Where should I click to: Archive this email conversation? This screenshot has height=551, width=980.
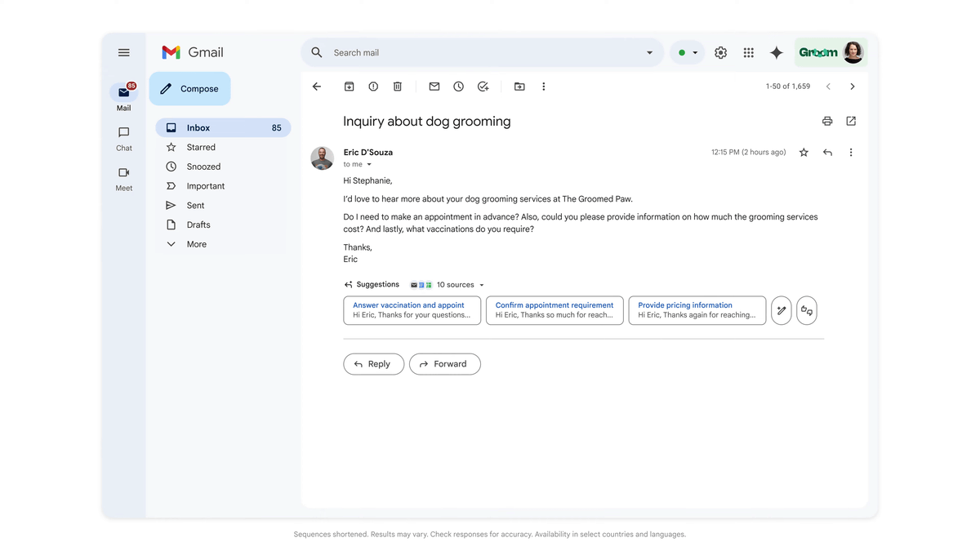[349, 87]
